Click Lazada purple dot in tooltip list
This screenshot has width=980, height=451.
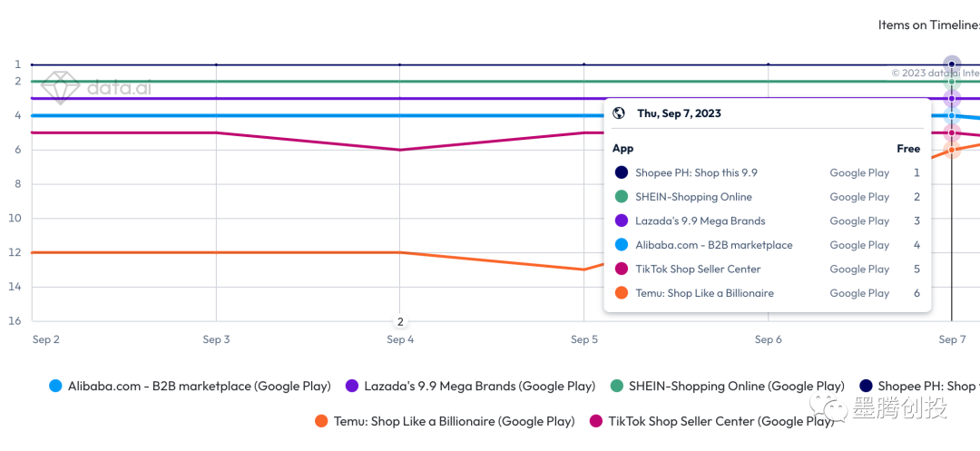pyautogui.click(x=622, y=221)
